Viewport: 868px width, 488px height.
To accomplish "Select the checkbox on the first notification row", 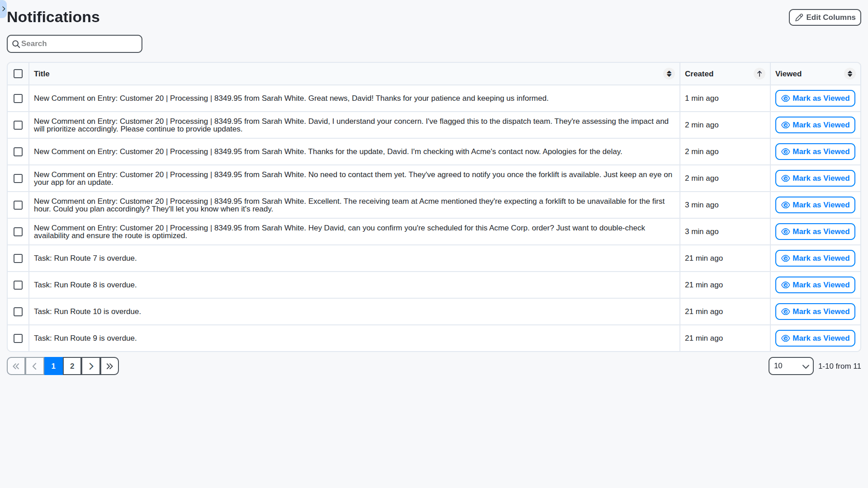I will 18,99.
